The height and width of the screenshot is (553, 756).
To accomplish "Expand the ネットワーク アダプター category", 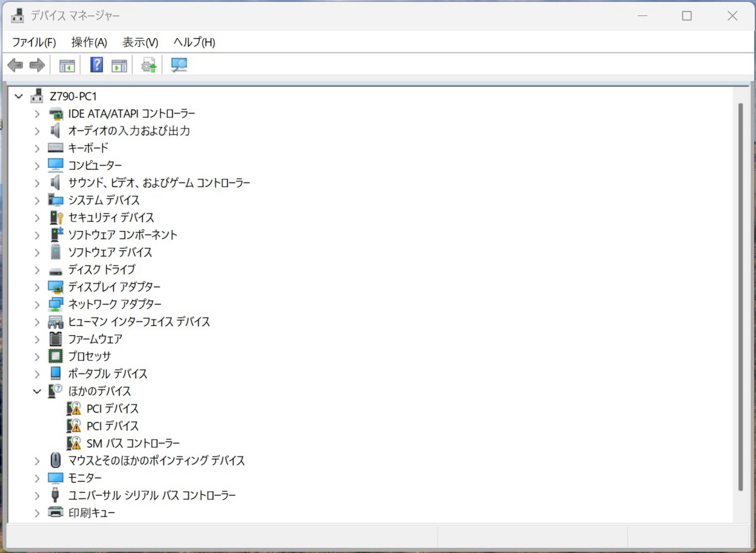I will tap(37, 304).
